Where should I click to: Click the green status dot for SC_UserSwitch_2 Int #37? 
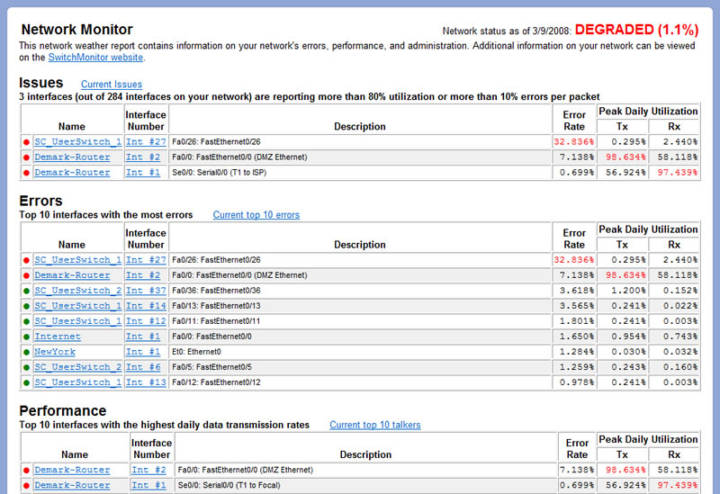click(x=26, y=291)
